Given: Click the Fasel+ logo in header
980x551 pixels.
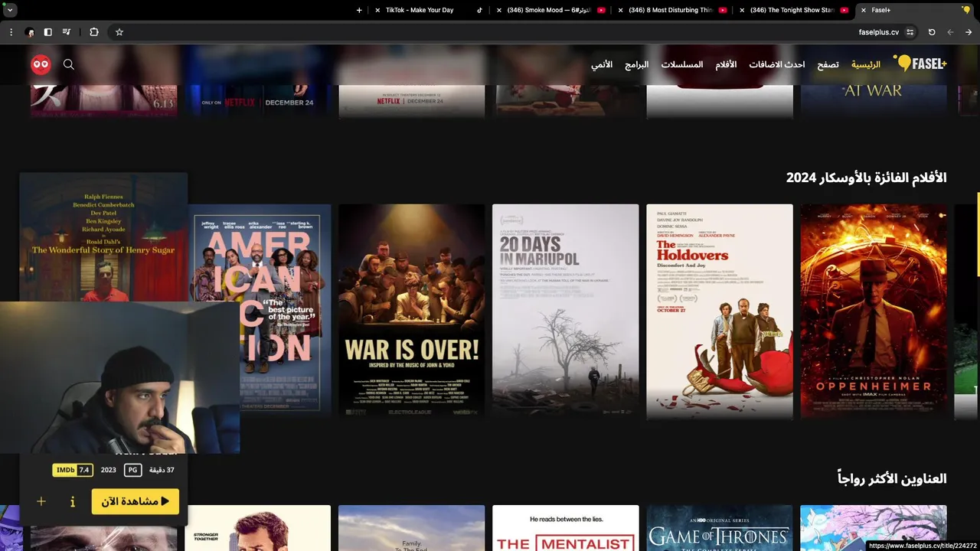Looking at the screenshot, I should pyautogui.click(x=920, y=64).
